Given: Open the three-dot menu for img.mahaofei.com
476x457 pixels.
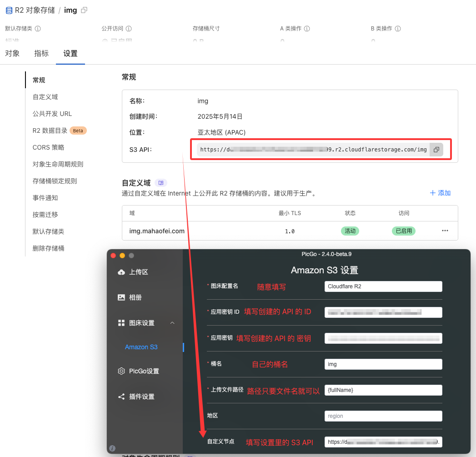Looking at the screenshot, I should click(x=445, y=231).
